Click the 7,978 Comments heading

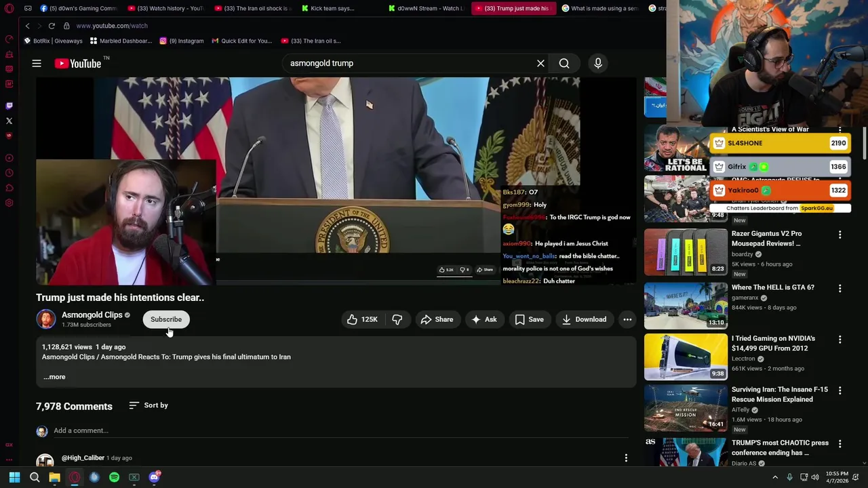pos(74,407)
